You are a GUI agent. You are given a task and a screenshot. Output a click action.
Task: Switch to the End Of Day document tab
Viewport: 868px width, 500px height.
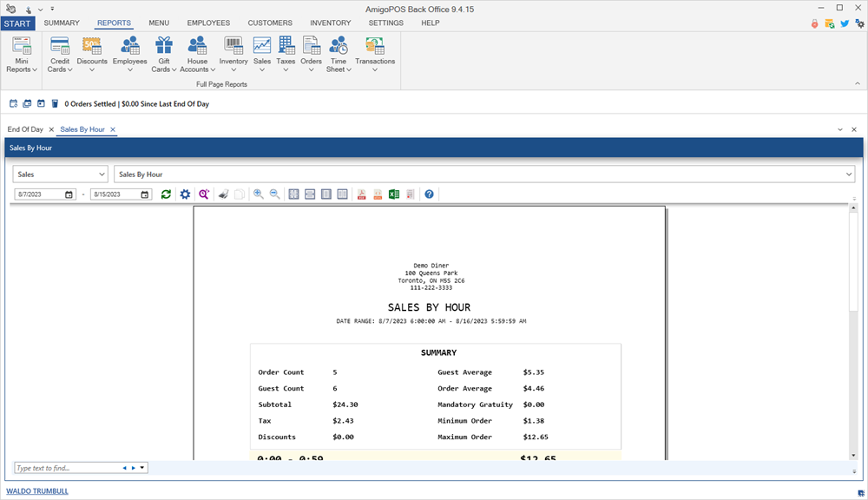(x=25, y=129)
